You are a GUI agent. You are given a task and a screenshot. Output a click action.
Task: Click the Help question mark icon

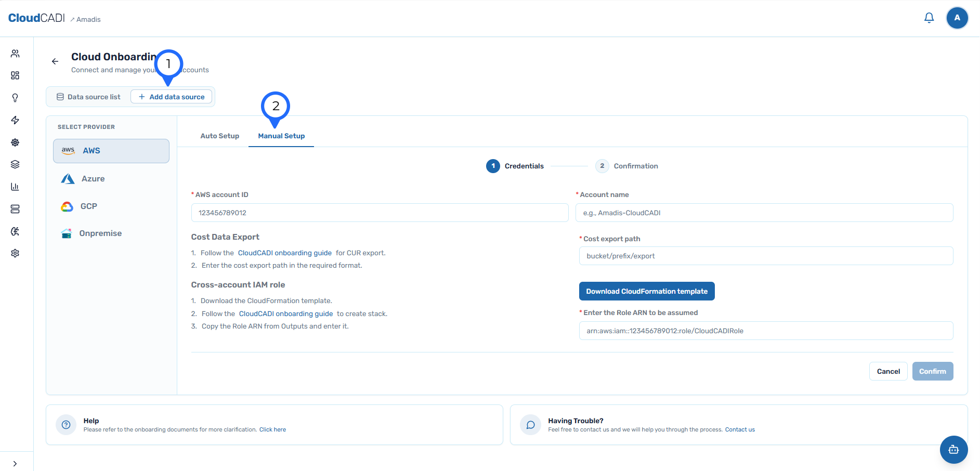(66, 425)
